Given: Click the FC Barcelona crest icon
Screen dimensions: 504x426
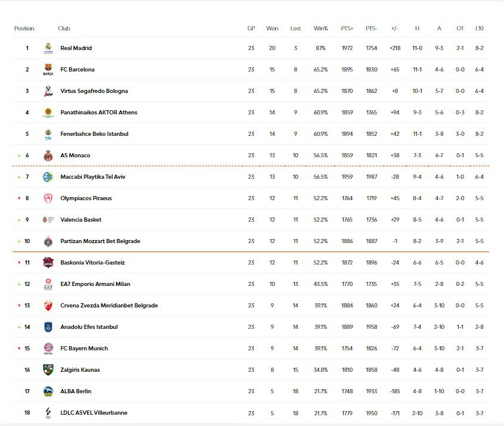Looking at the screenshot, I should [48, 70].
